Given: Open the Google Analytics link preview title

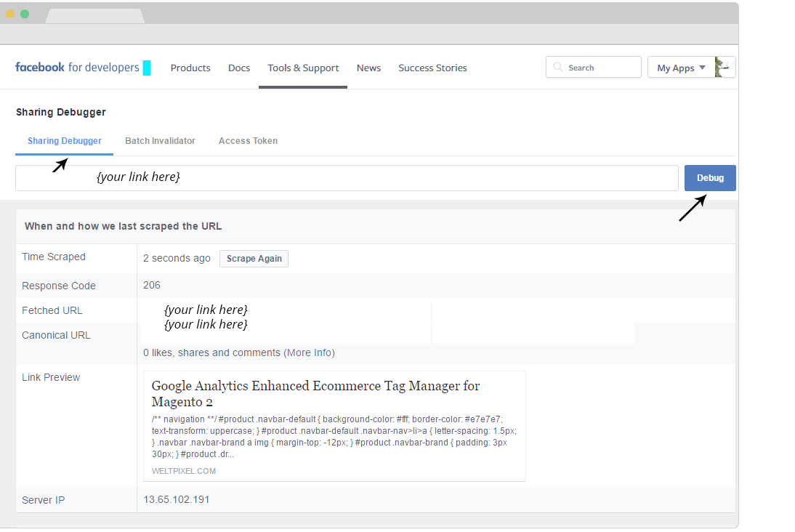Looking at the screenshot, I should 315,394.
